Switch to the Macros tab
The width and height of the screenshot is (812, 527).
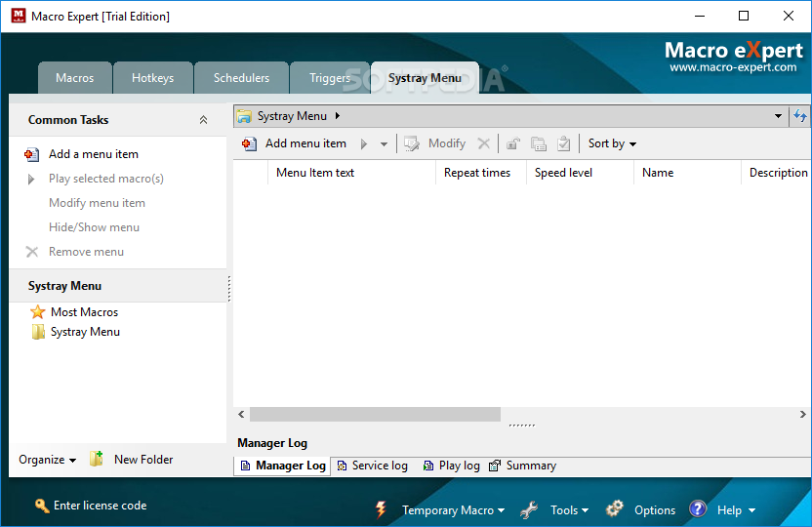pos(74,78)
